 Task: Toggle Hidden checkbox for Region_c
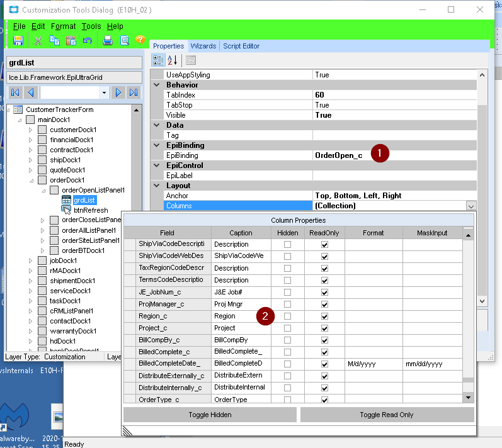point(287,316)
